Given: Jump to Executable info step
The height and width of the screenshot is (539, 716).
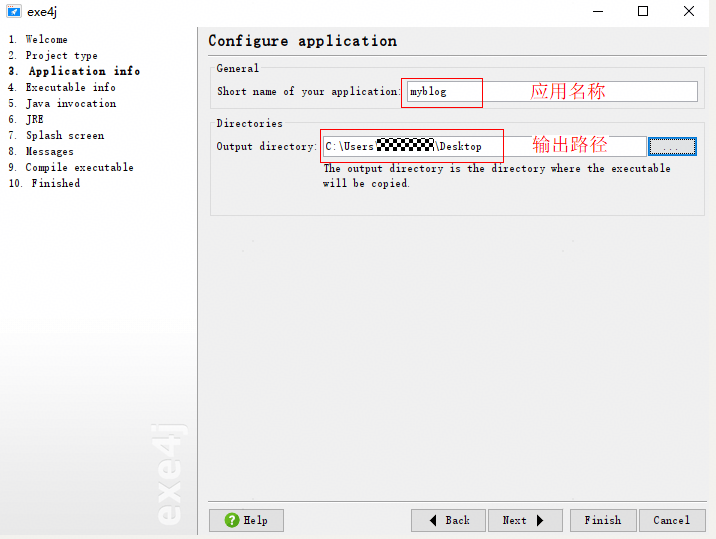Looking at the screenshot, I should pyautogui.click(x=62, y=87).
